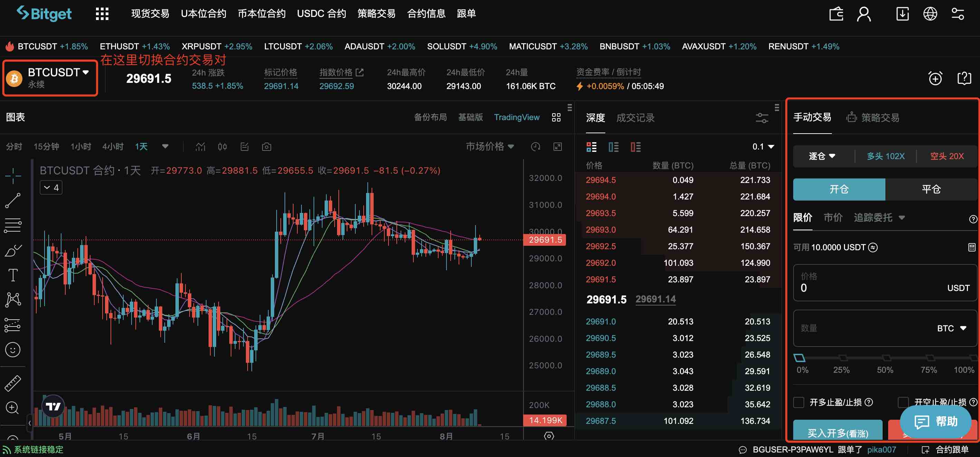The image size is (980, 457).
Task: Switch to 策略交易 tab in order panel
Action: coord(873,118)
